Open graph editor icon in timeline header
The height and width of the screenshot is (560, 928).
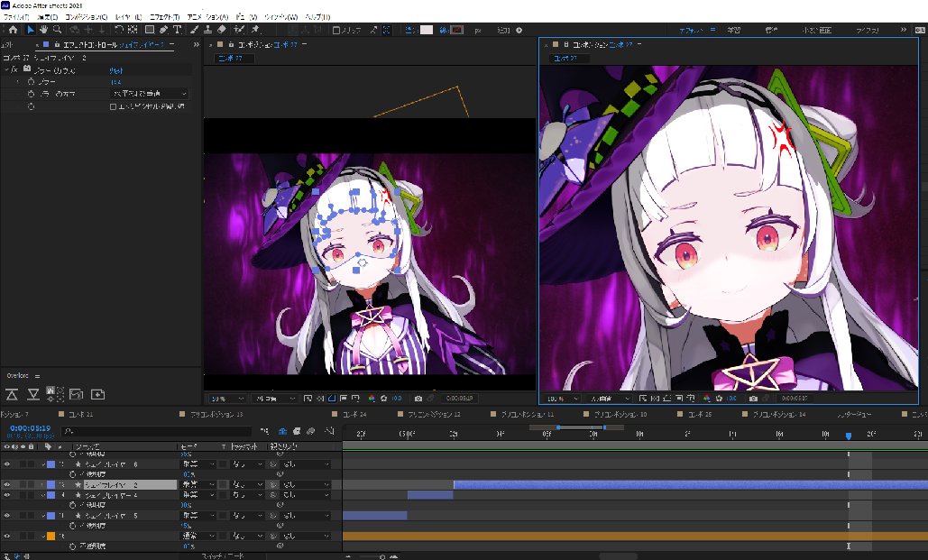point(330,432)
